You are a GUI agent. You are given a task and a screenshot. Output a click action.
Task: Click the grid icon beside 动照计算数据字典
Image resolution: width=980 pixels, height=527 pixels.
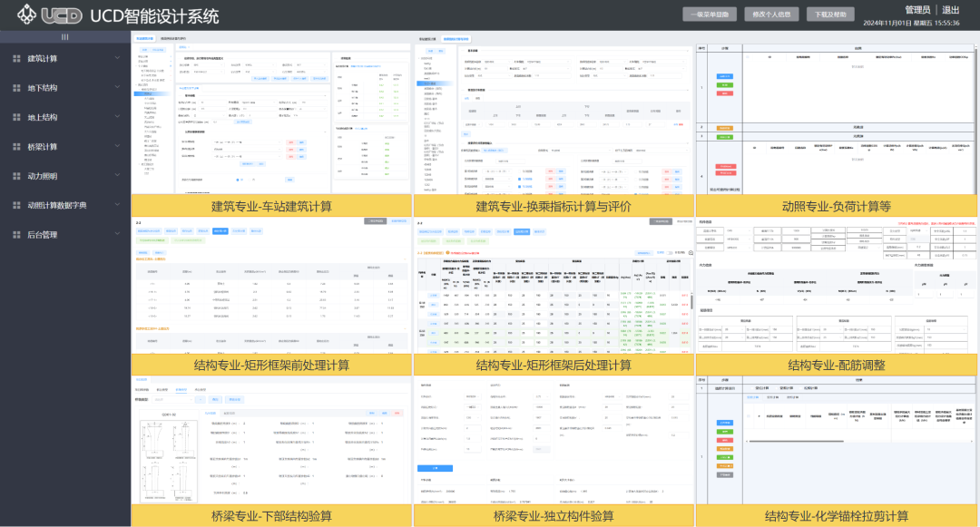pyautogui.click(x=16, y=205)
